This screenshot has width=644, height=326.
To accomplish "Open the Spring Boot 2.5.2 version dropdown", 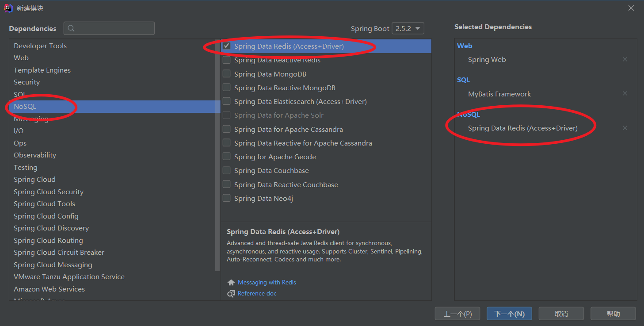I will pyautogui.click(x=408, y=28).
